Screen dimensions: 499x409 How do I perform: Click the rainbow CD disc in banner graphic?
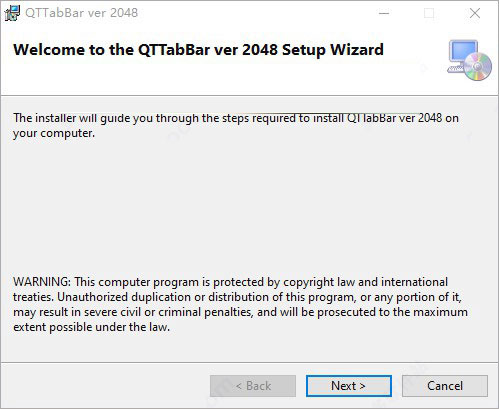[x=478, y=66]
